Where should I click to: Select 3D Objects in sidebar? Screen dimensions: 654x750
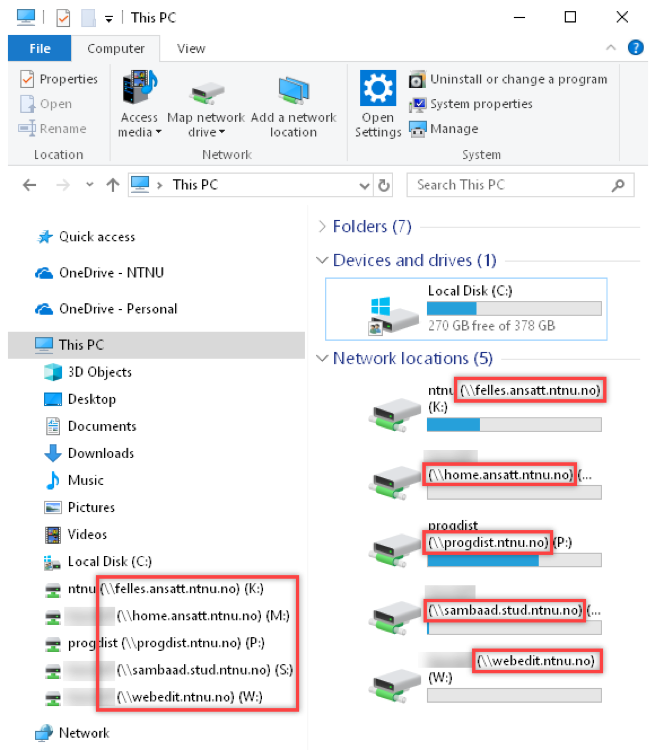(88, 372)
